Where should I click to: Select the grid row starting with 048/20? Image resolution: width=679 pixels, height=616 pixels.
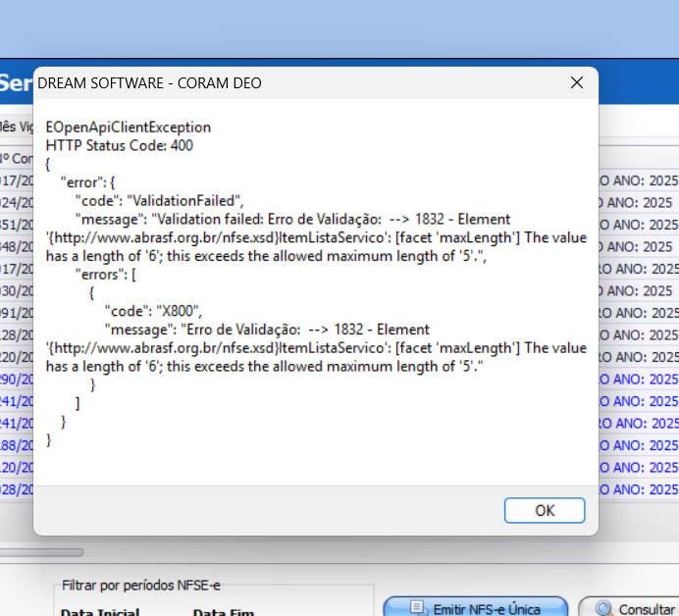click(x=17, y=246)
